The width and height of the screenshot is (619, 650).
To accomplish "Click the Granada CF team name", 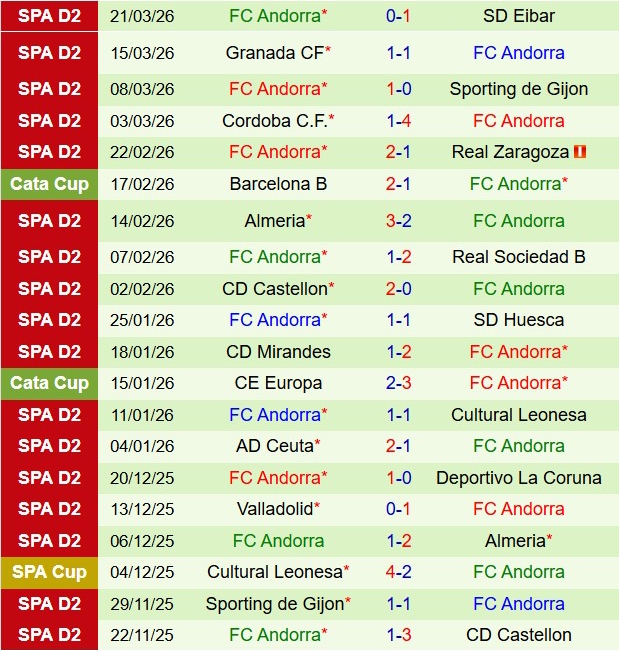I will tap(275, 53).
